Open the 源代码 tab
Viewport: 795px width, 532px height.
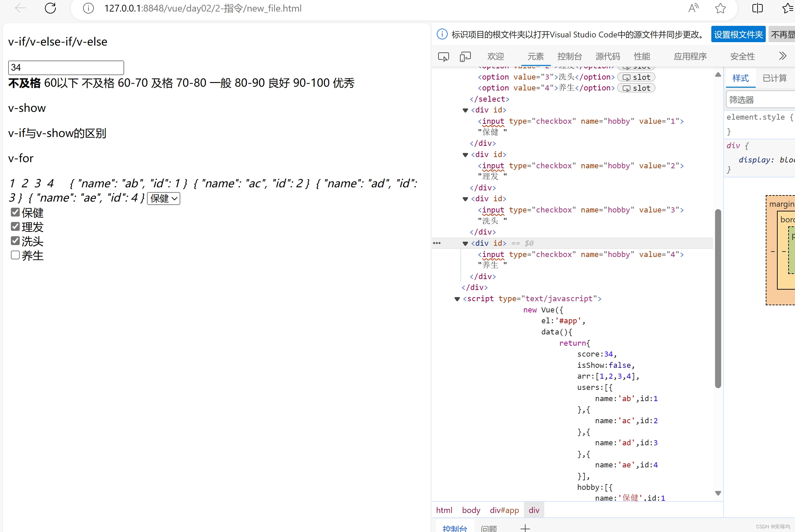pyautogui.click(x=608, y=56)
